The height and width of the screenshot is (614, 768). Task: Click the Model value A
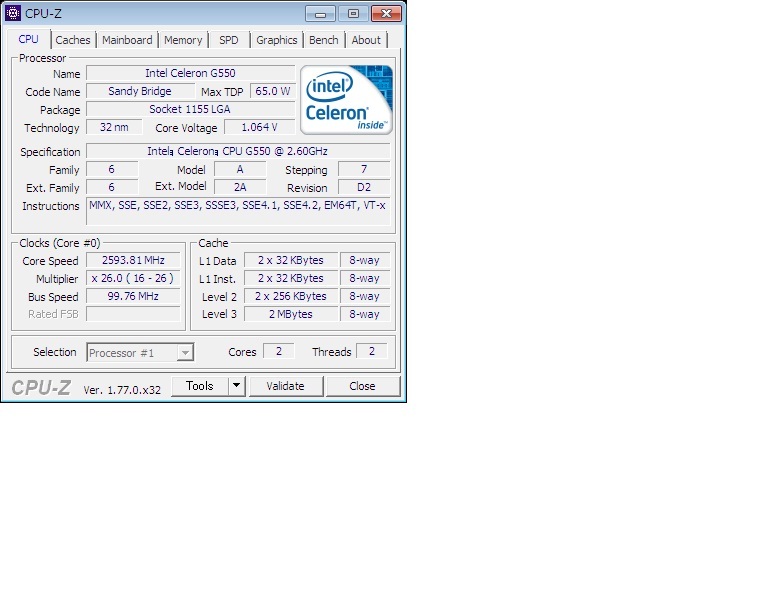(240, 169)
